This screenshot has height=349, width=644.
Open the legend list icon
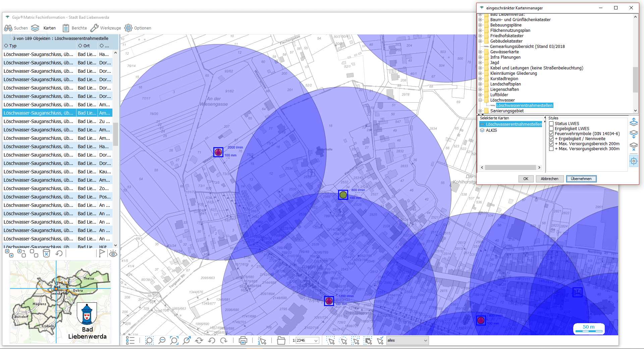pyautogui.click(x=130, y=341)
